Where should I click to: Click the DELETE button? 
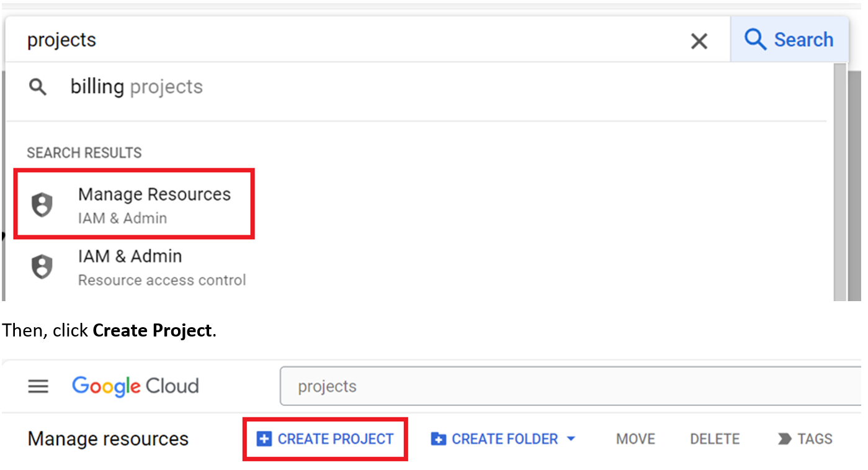(x=714, y=438)
